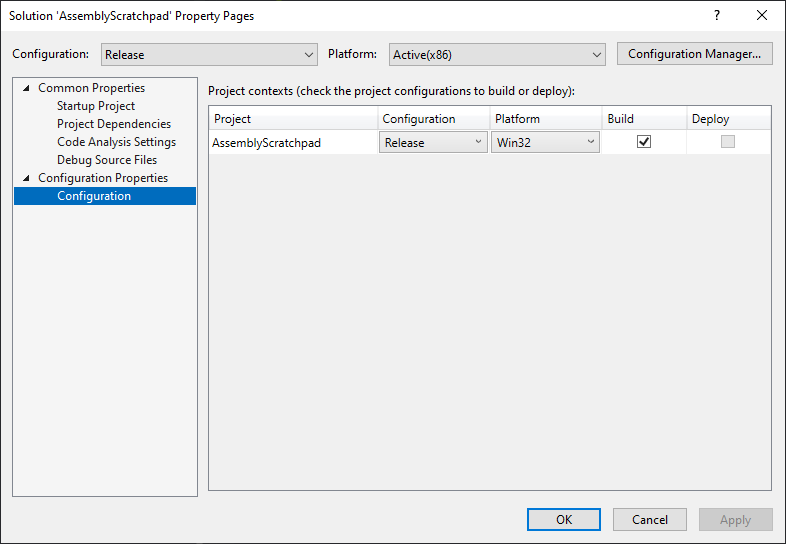The width and height of the screenshot is (786, 544).
Task: Confirm changes with the OK button
Action: pos(563,519)
